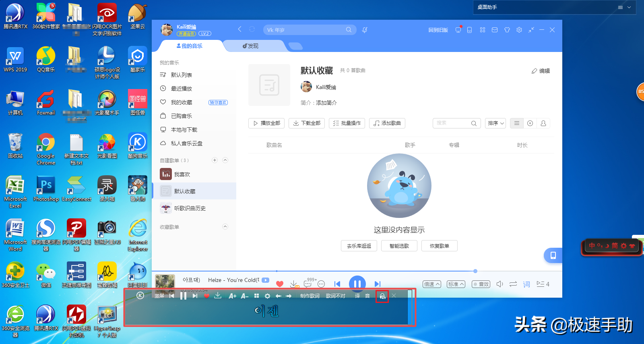Toggle the repeat/loop playback mode
644x344 pixels.
[513, 284]
